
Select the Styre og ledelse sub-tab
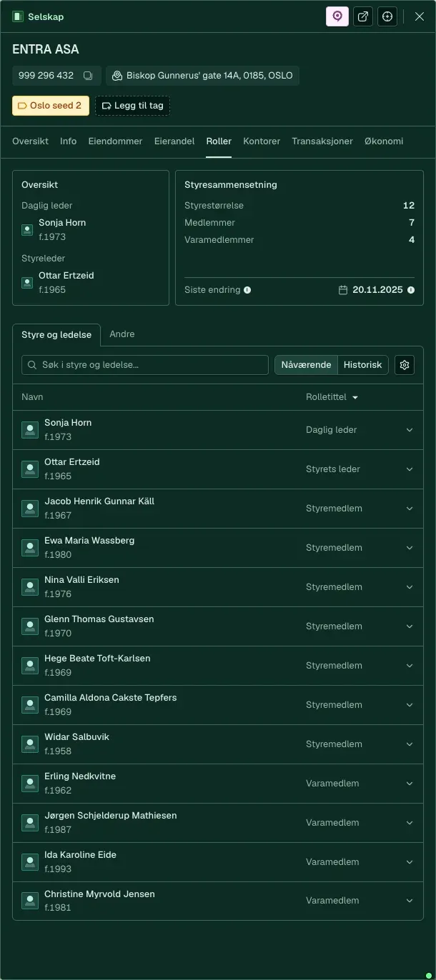click(x=56, y=334)
